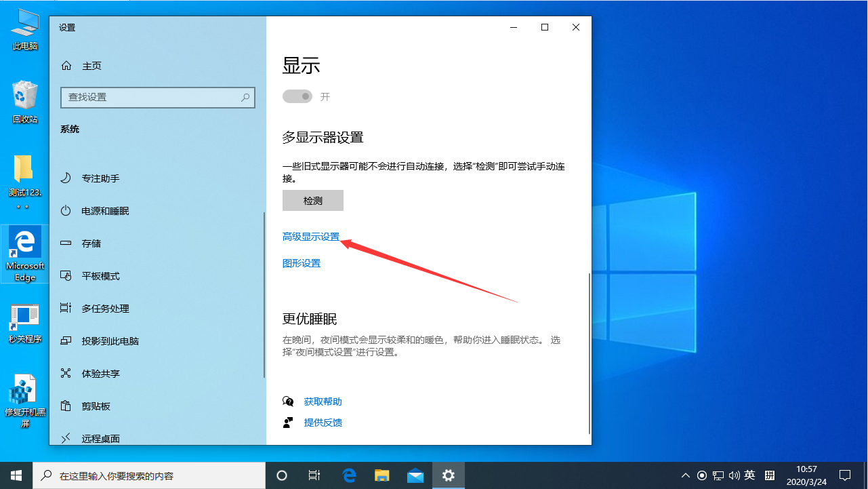Screen dimensions: 868x489
Task: Open Task View from the taskbar
Action: [314, 475]
